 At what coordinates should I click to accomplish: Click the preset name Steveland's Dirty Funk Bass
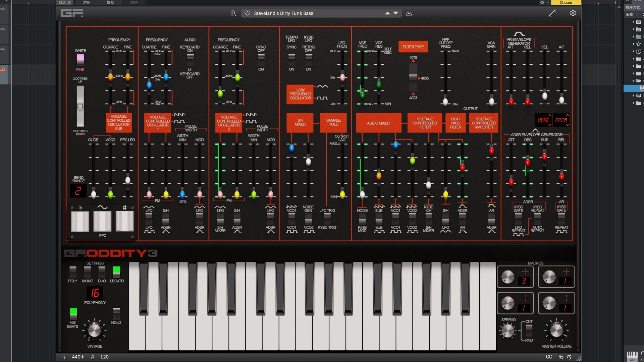pos(283,13)
